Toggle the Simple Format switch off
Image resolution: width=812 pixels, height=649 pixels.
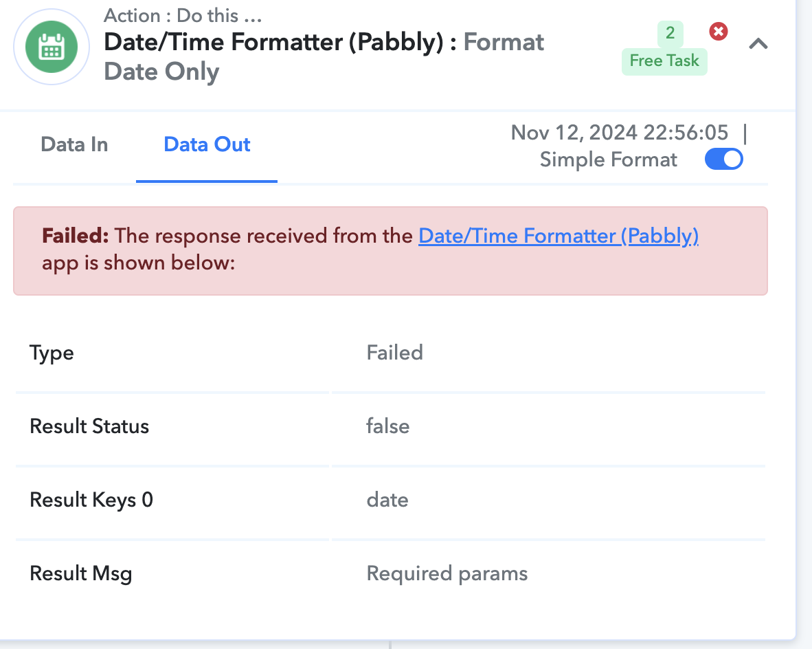click(x=723, y=159)
